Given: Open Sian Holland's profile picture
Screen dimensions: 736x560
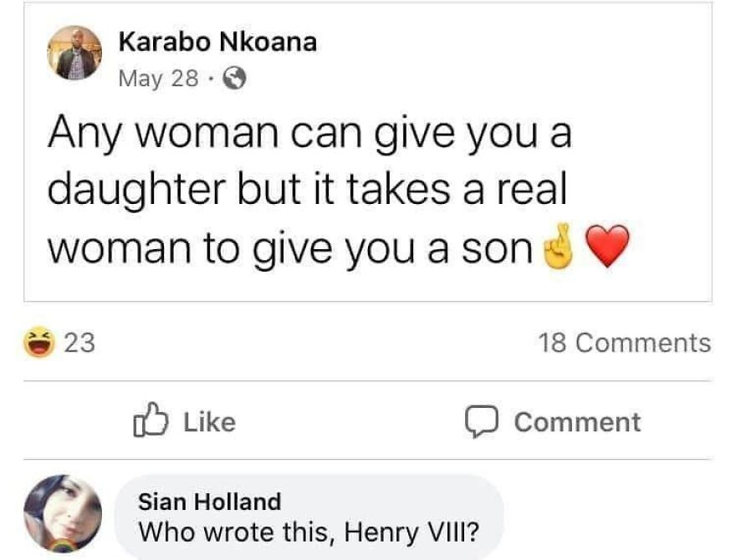Looking at the screenshot, I should pyautogui.click(x=63, y=513).
